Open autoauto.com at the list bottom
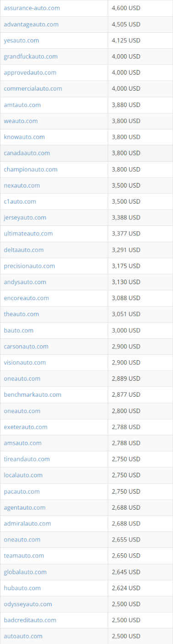This screenshot has width=173, height=644. [23, 636]
